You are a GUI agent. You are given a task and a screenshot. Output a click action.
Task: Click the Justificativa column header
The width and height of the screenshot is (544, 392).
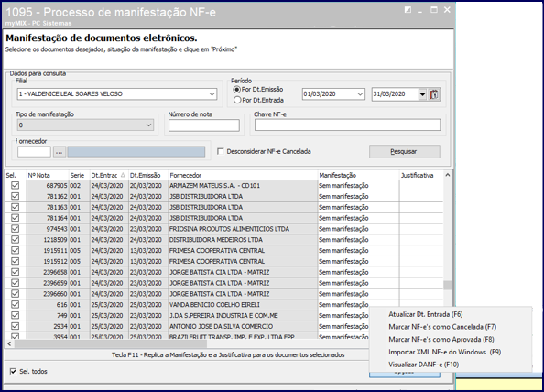click(421, 175)
